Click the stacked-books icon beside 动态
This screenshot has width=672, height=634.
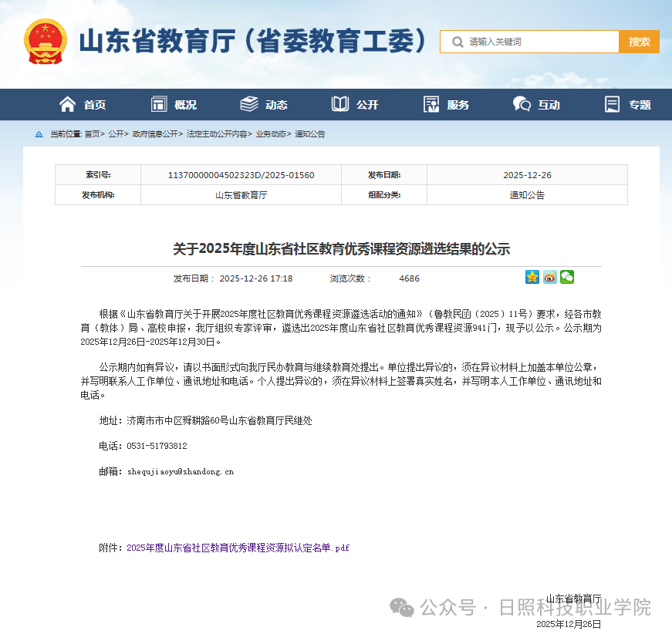[248, 103]
